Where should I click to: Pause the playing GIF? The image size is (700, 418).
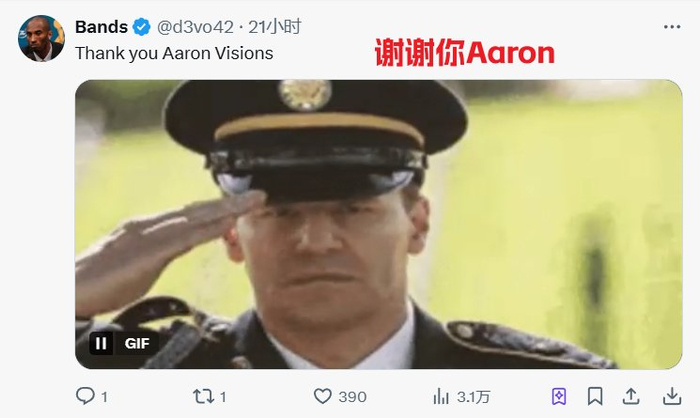[x=101, y=343]
